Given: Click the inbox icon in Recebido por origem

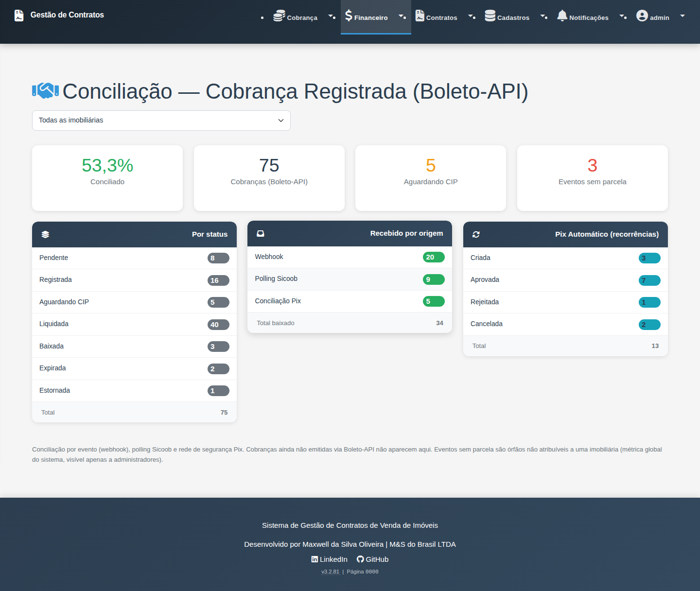Looking at the screenshot, I should pyautogui.click(x=261, y=233).
